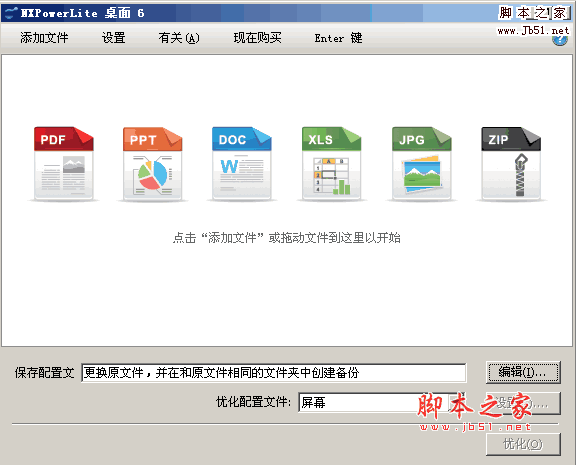Image resolution: width=576 pixels, height=465 pixels.
Task: Open the 添加文件 menu item
Action: (x=44, y=38)
